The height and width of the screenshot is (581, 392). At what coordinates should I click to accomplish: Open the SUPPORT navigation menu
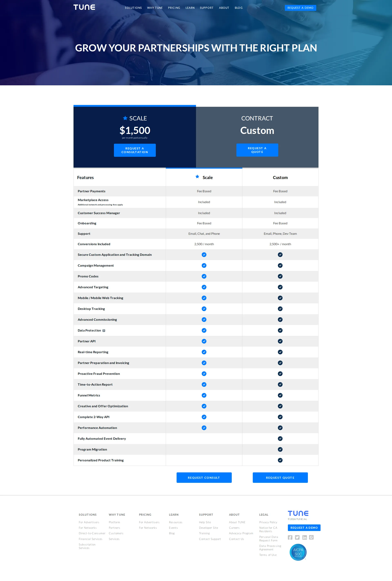[206, 8]
